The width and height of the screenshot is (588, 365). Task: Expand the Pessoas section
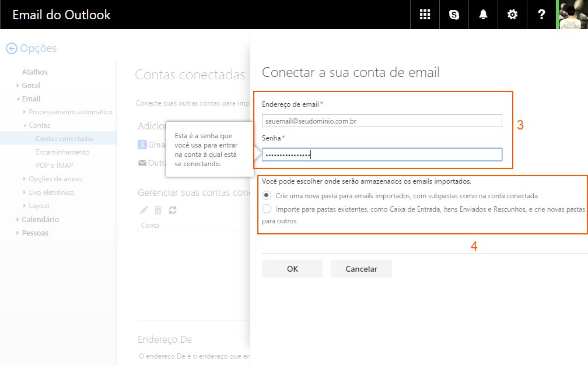pos(17,233)
